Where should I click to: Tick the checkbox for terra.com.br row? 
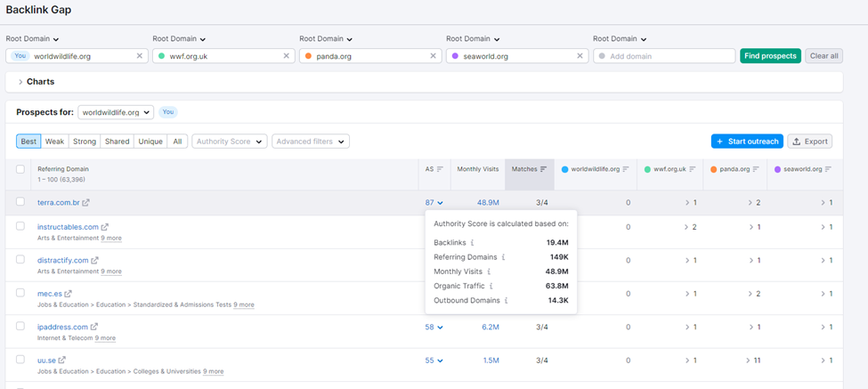[x=20, y=202]
